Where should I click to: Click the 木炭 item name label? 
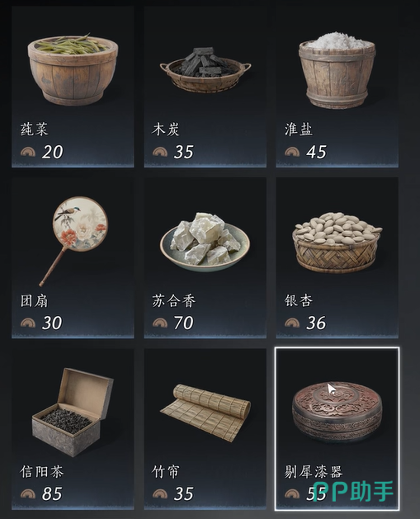coord(166,130)
